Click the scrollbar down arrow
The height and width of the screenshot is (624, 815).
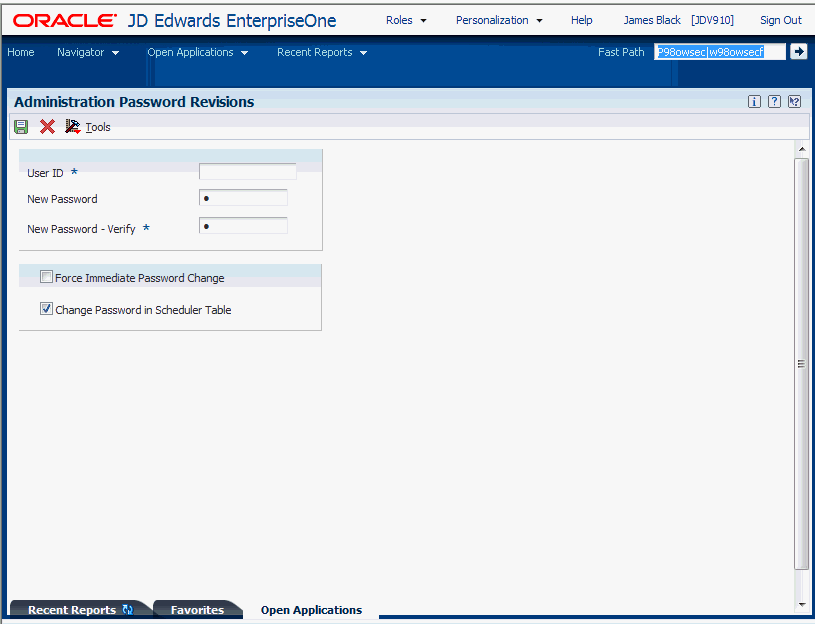point(801,604)
